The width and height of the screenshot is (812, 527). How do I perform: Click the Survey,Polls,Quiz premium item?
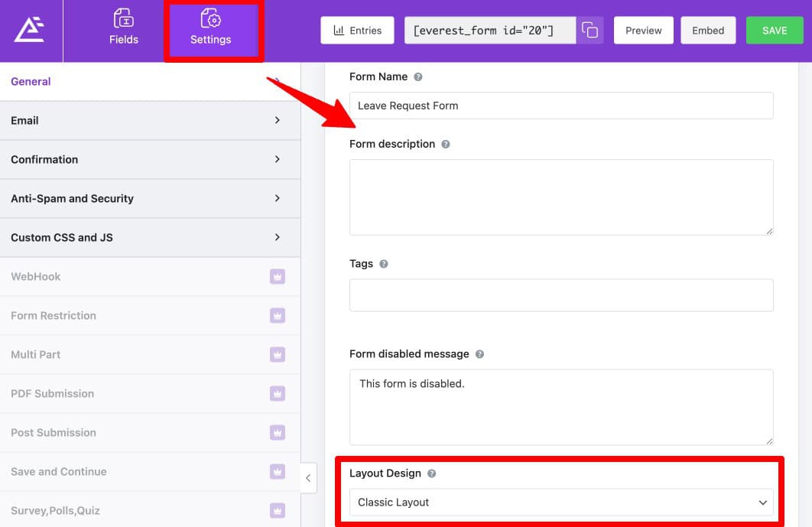150,510
